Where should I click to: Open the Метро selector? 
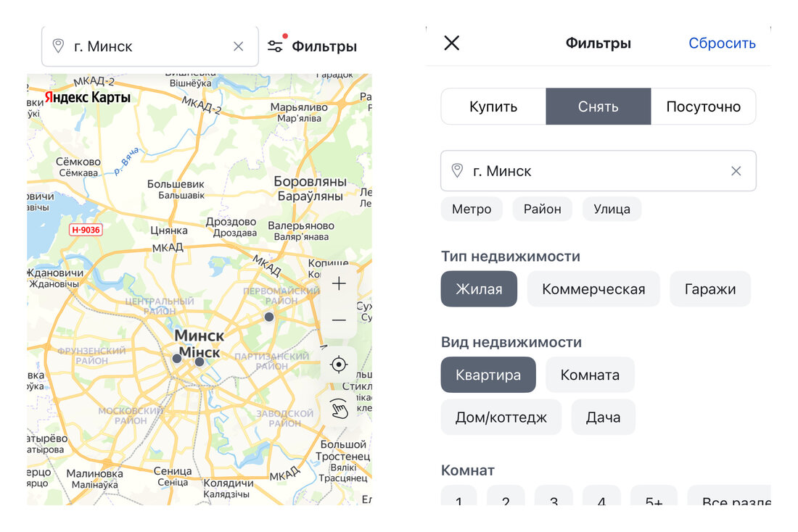(472, 209)
